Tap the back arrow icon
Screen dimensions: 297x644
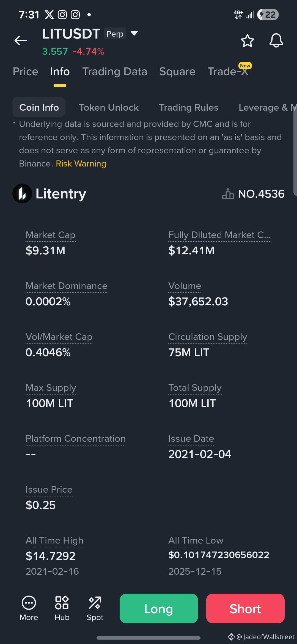[x=21, y=40]
